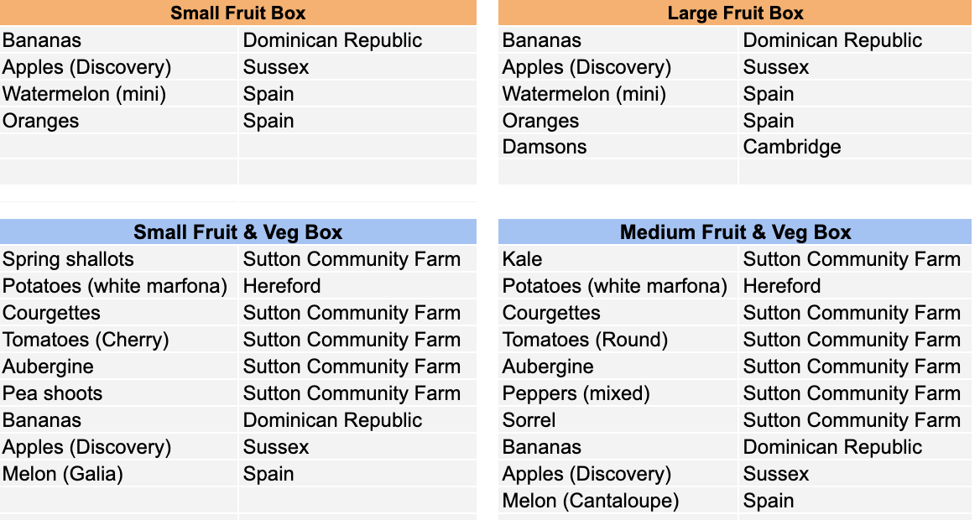Select the Melon (Galia) cell
The image size is (980, 520).
point(119,474)
